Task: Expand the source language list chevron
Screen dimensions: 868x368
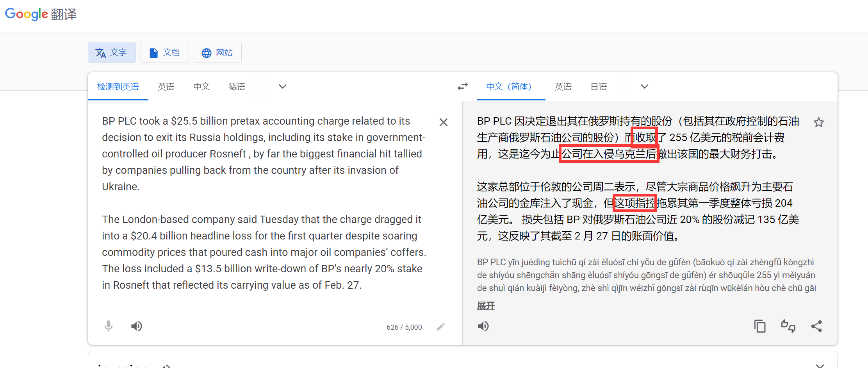Action: pos(282,86)
